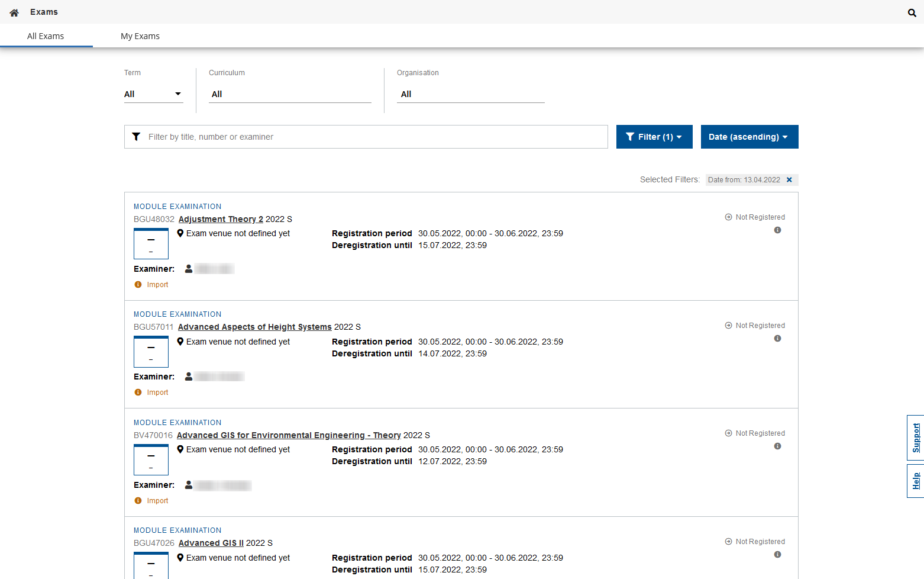Click Import icon under Adjustment Theory 2

(138, 285)
